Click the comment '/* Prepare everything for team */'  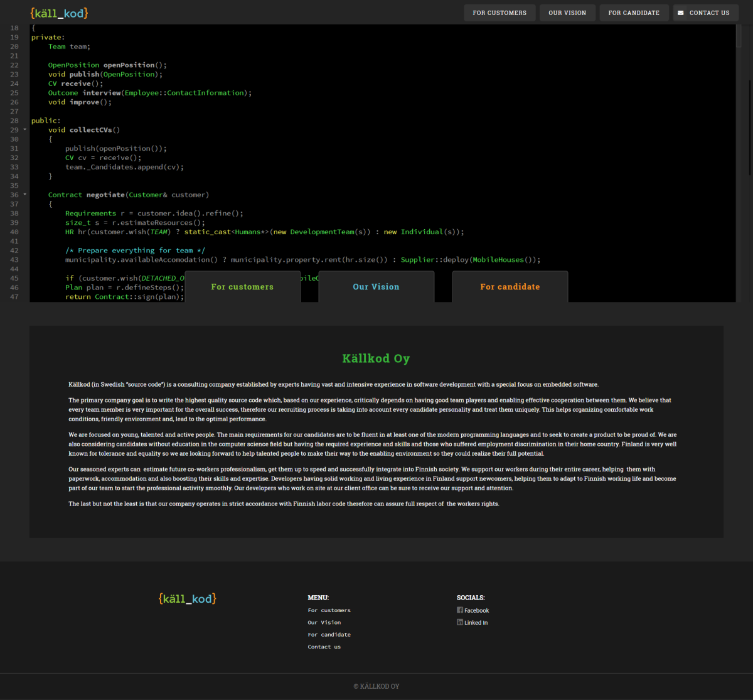pyautogui.click(x=135, y=250)
